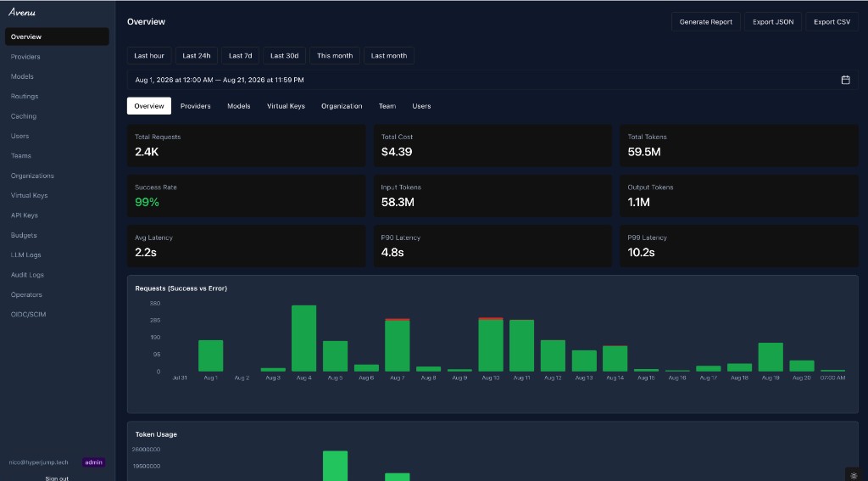The height and width of the screenshot is (481, 868).
Task: Click the Sign out link
Action: coord(57,478)
